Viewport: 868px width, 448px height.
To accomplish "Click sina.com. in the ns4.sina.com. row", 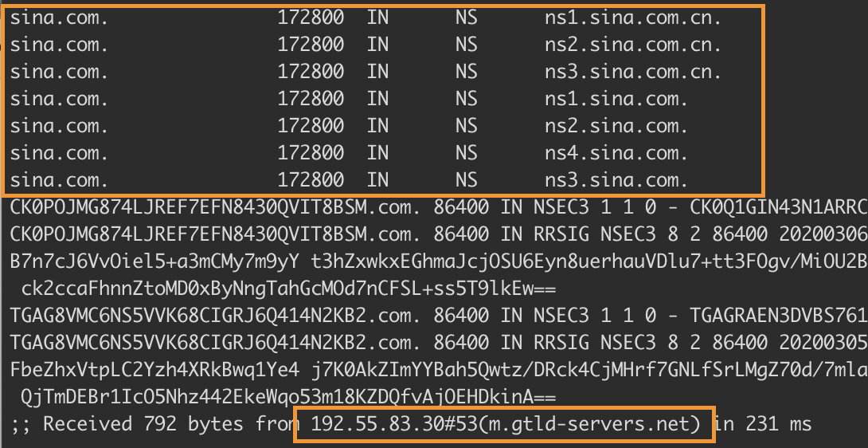I will (x=59, y=153).
